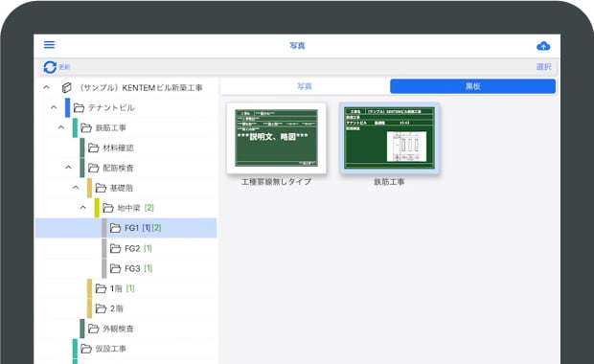Click the 鉄筋工事 folder icon
This screenshot has height=364, width=594.
pos(86,128)
